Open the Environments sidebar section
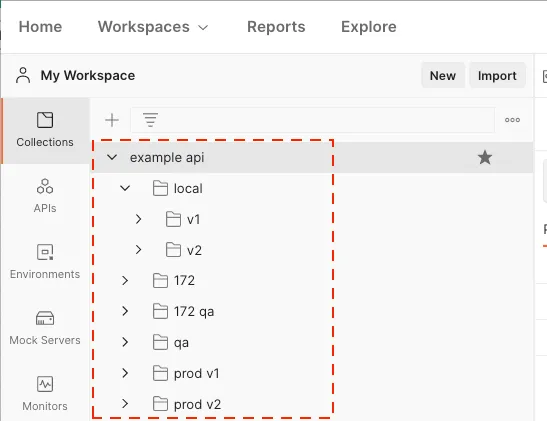Image resolution: width=547 pixels, height=421 pixels. point(45,262)
